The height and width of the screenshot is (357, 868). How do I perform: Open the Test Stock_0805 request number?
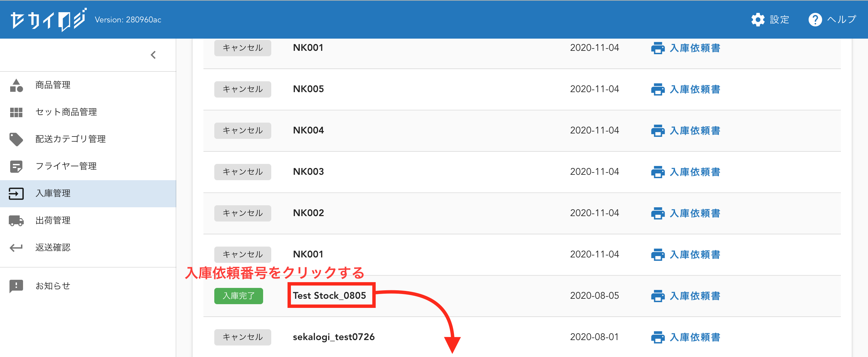point(329,296)
